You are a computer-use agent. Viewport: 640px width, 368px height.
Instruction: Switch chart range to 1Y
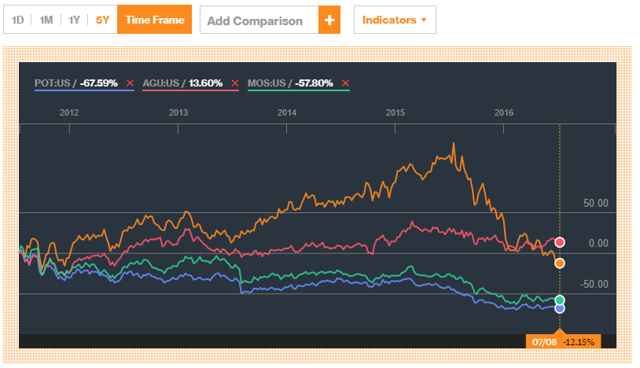point(74,20)
